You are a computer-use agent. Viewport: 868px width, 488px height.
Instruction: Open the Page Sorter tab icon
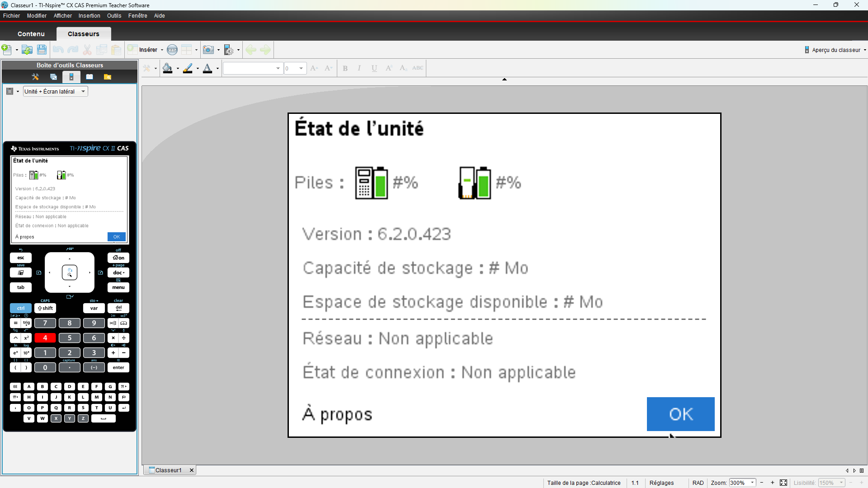(x=53, y=77)
